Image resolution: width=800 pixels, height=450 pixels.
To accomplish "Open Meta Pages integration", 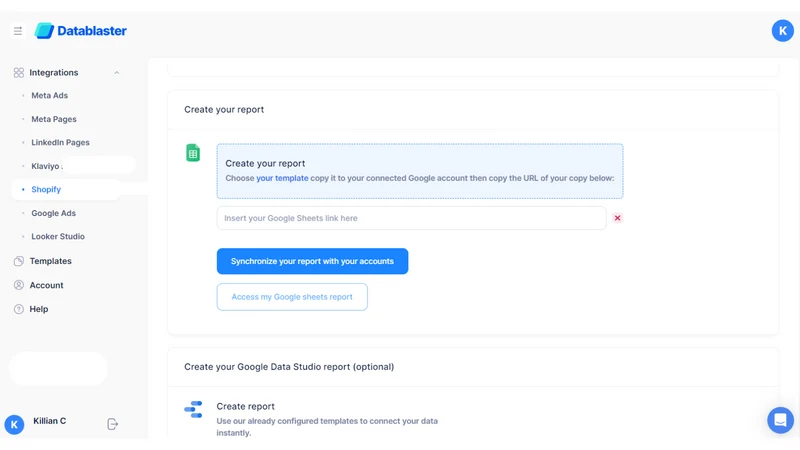I will (x=54, y=119).
